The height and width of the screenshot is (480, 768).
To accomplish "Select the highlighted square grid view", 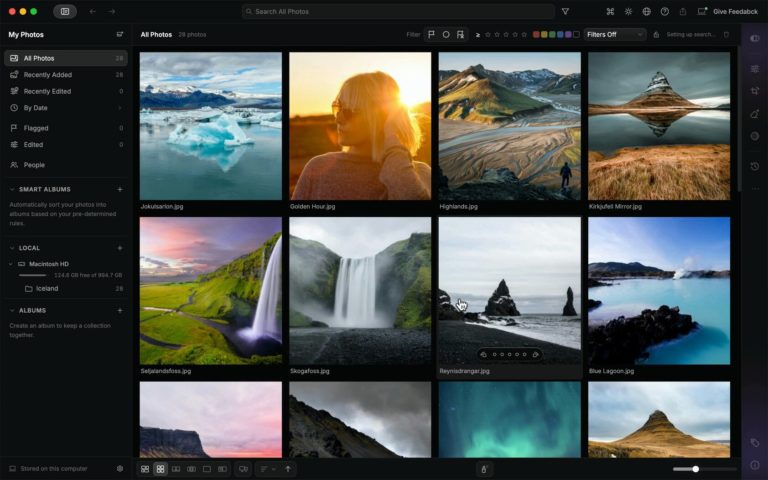I will point(160,469).
